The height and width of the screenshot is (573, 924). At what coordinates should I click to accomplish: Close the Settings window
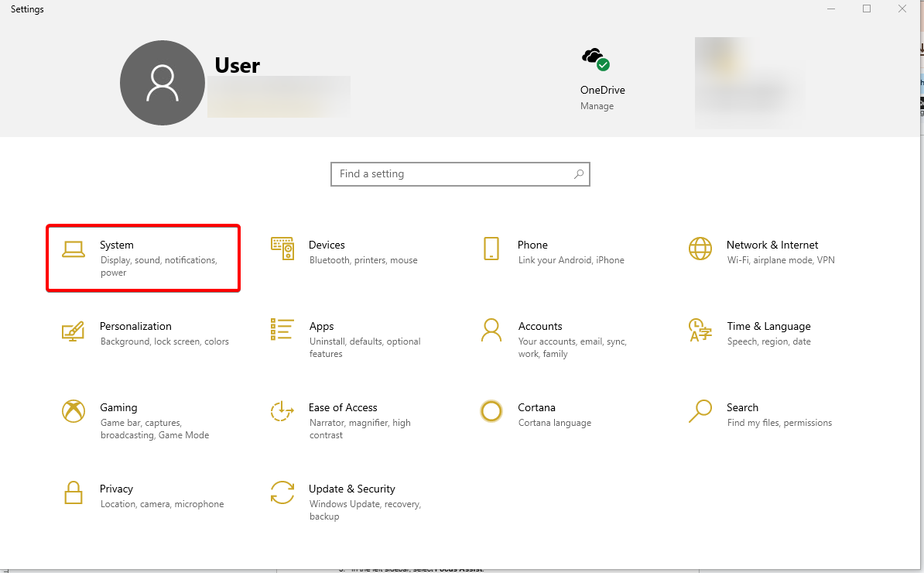pyautogui.click(x=902, y=9)
